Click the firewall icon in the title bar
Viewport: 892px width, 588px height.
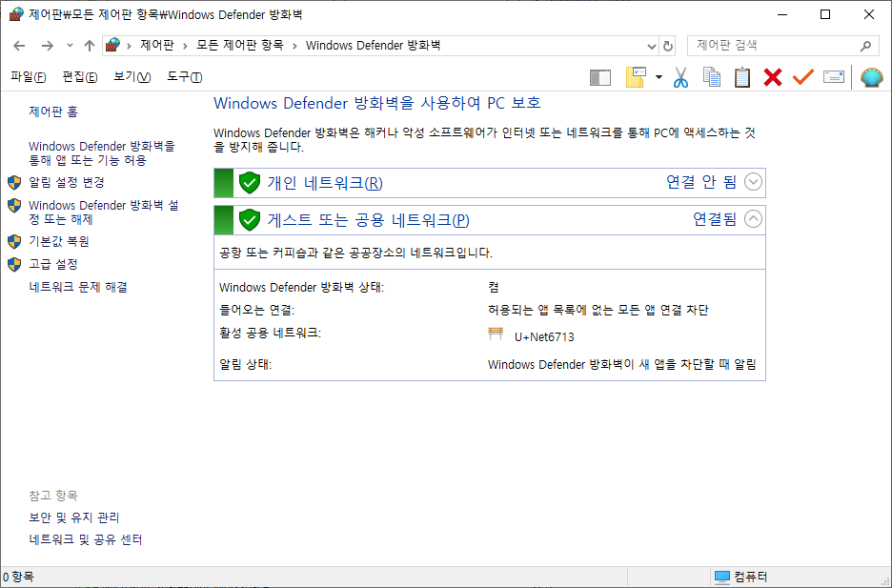point(16,15)
